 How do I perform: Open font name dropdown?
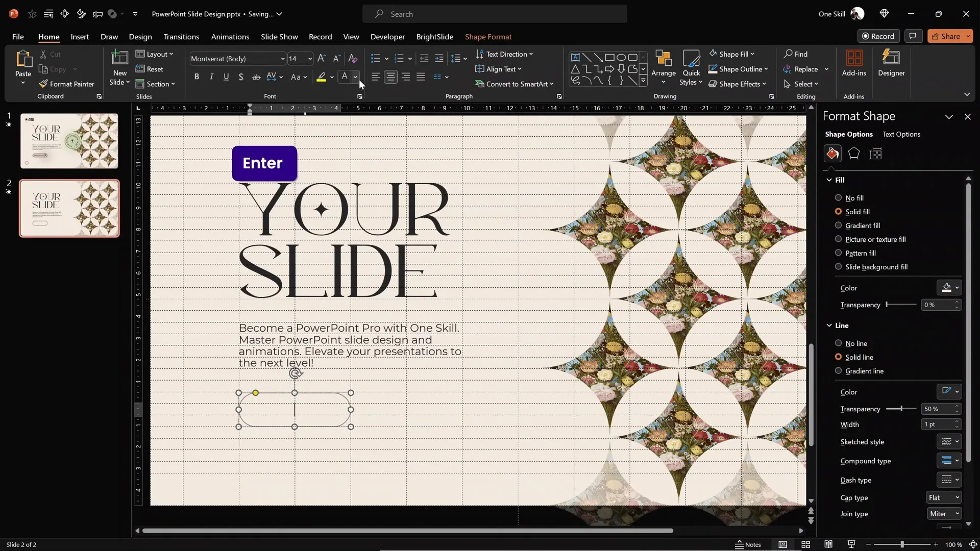point(282,59)
